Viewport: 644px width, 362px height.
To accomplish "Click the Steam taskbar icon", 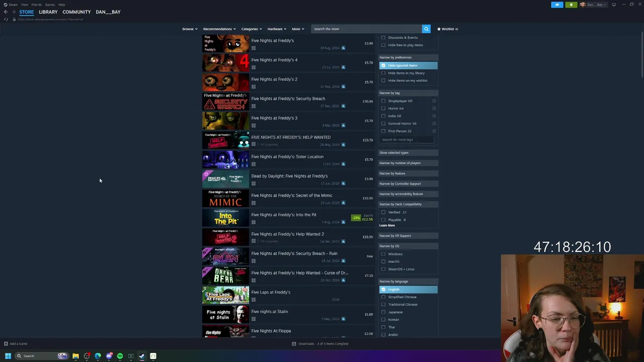I will tap(142, 356).
